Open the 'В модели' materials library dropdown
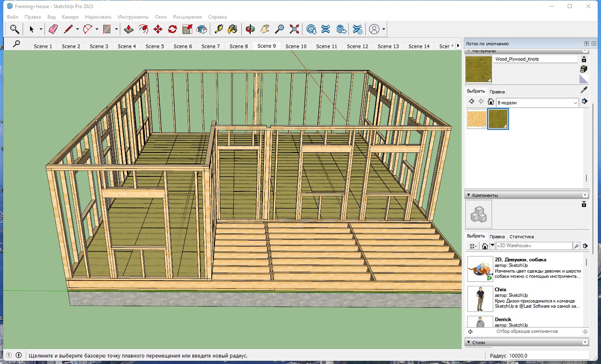The width and height of the screenshot is (601, 364). click(x=575, y=103)
